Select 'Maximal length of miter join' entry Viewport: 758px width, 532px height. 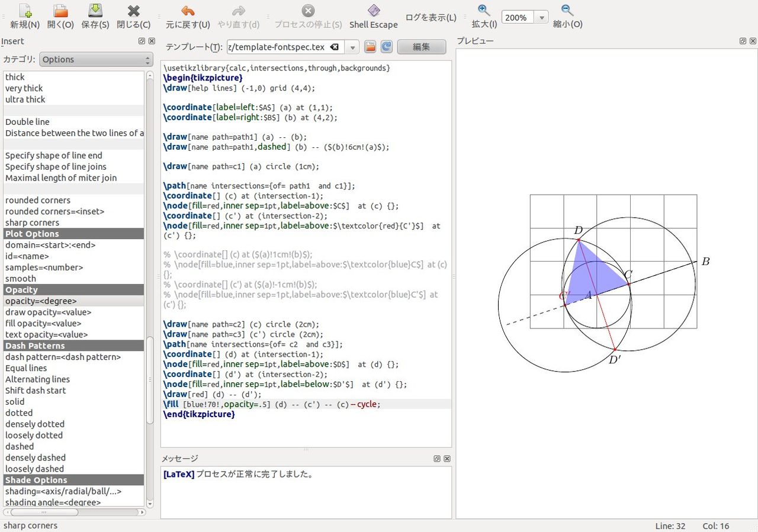coord(73,178)
